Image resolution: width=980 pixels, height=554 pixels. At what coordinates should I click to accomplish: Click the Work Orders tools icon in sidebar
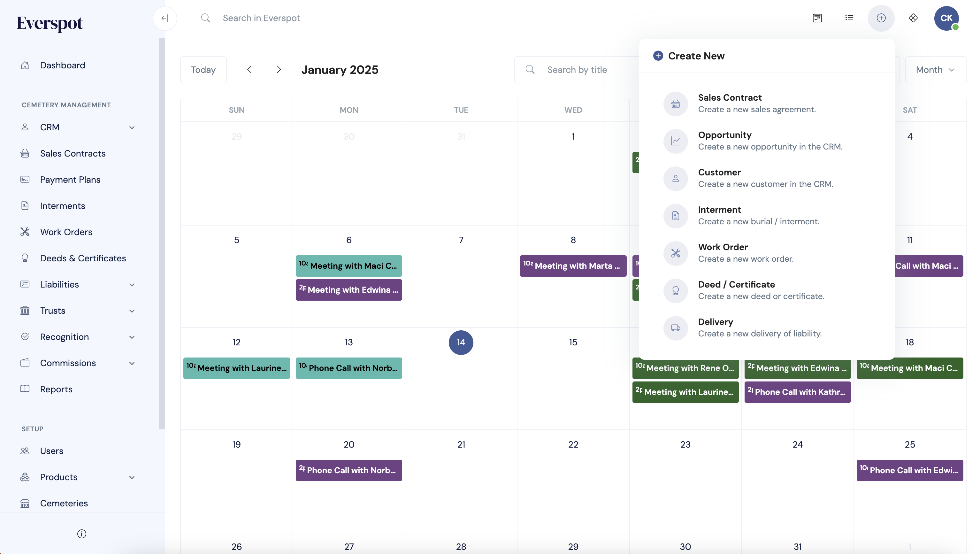(25, 232)
